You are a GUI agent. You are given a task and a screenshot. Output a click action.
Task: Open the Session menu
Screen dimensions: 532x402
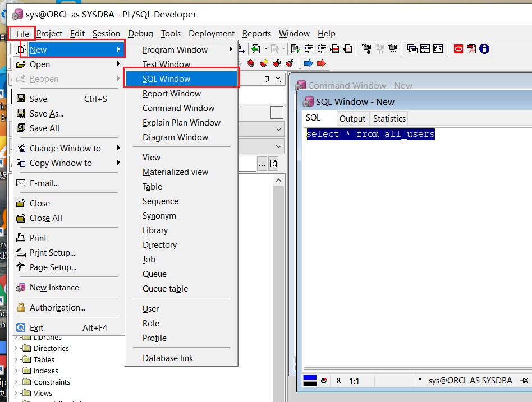106,34
